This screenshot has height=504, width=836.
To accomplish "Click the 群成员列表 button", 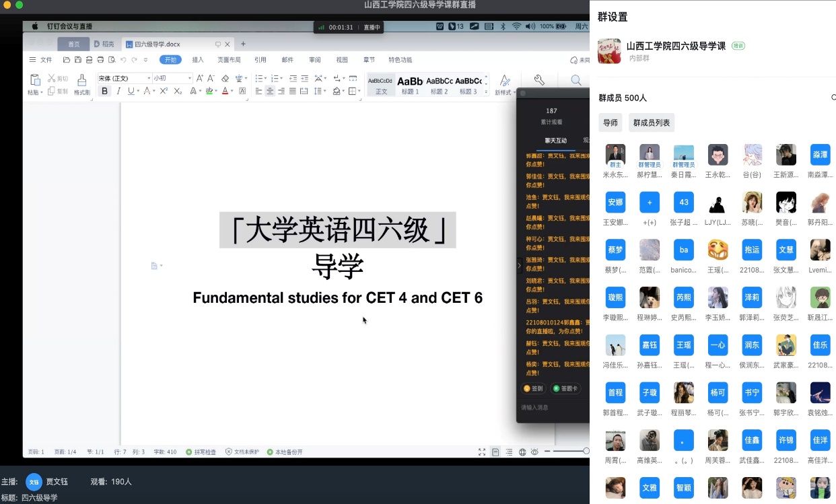I will [651, 122].
